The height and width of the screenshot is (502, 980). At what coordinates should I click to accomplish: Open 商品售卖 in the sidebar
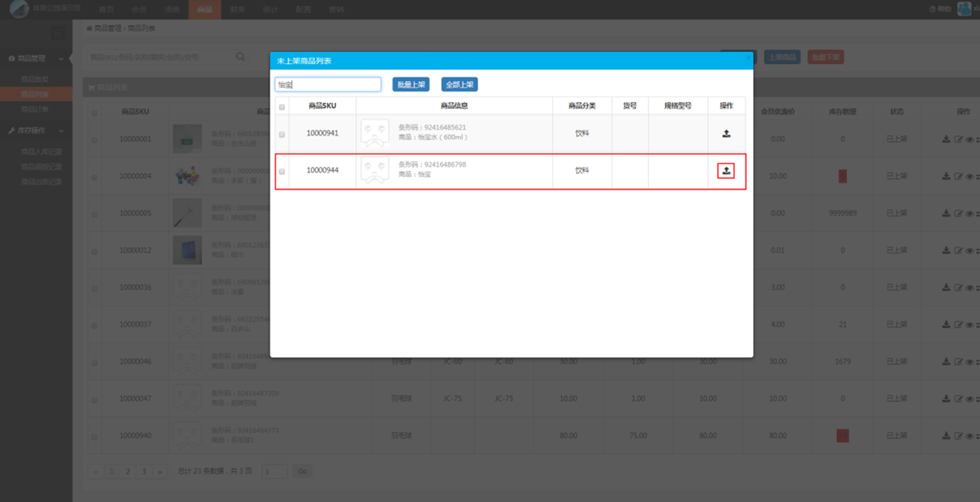[x=35, y=79]
